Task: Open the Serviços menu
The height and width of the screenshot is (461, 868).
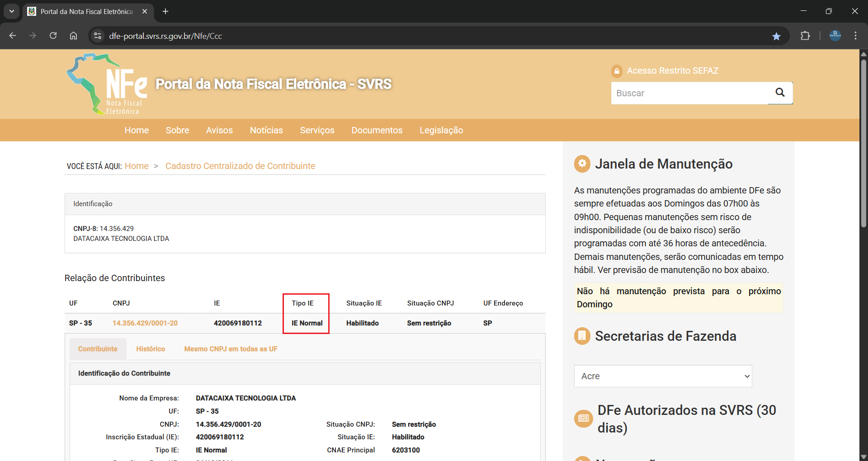Action: pyautogui.click(x=317, y=130)
